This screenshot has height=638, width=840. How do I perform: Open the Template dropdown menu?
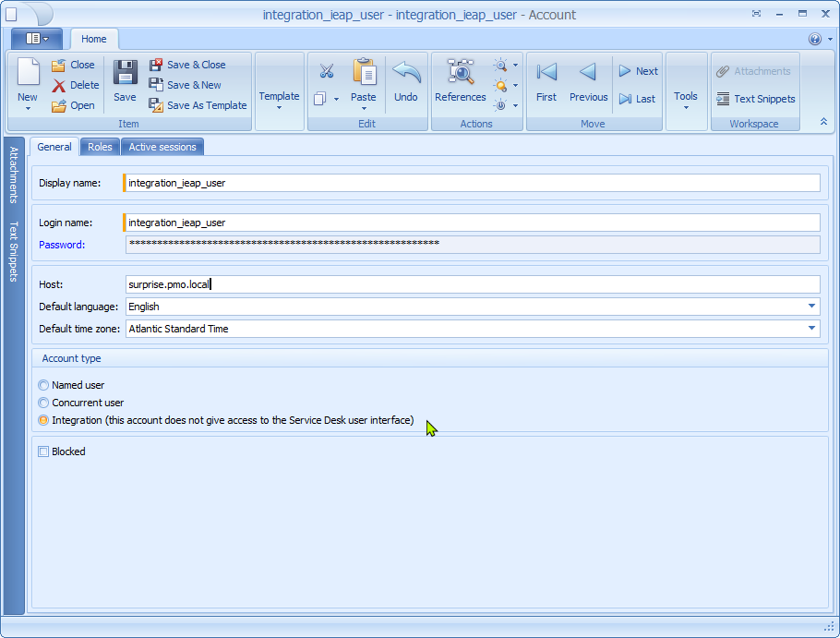[279, 100]
